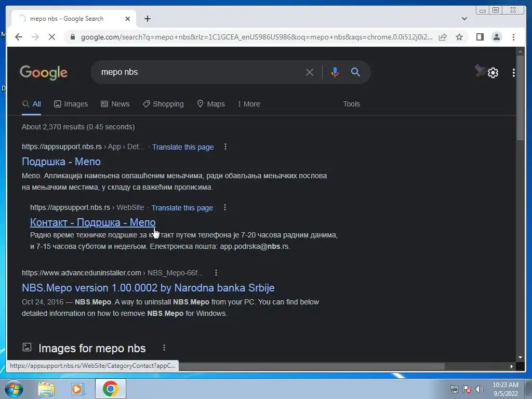Click the forward navigation arrow

pyautogui.click(x=35, y=37)
